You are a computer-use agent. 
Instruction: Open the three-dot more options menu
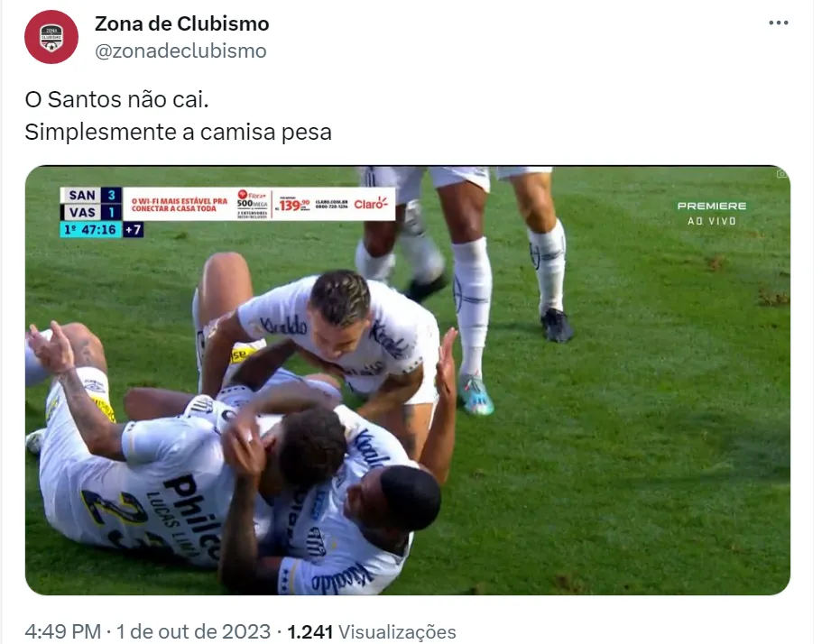click(778, 23)
